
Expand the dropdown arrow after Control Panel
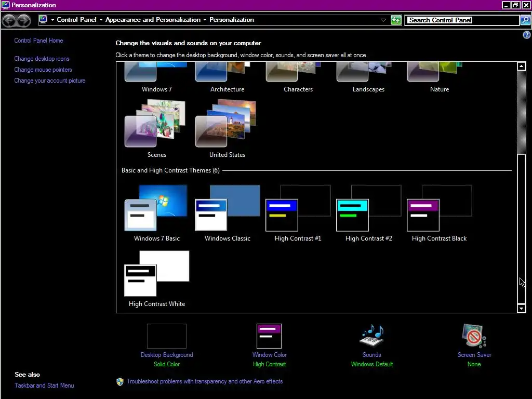(x=101, y=20)
